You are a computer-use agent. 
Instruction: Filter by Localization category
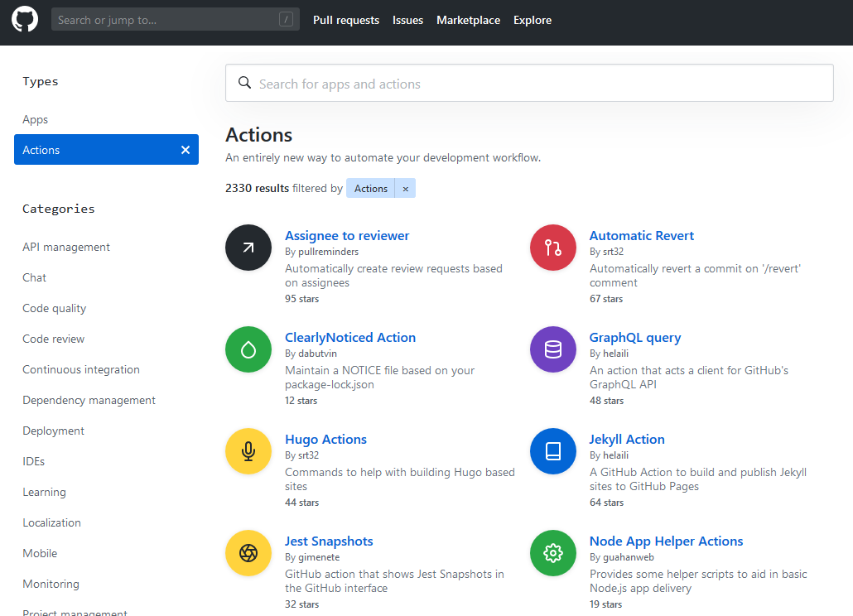(x=51, y=522)
